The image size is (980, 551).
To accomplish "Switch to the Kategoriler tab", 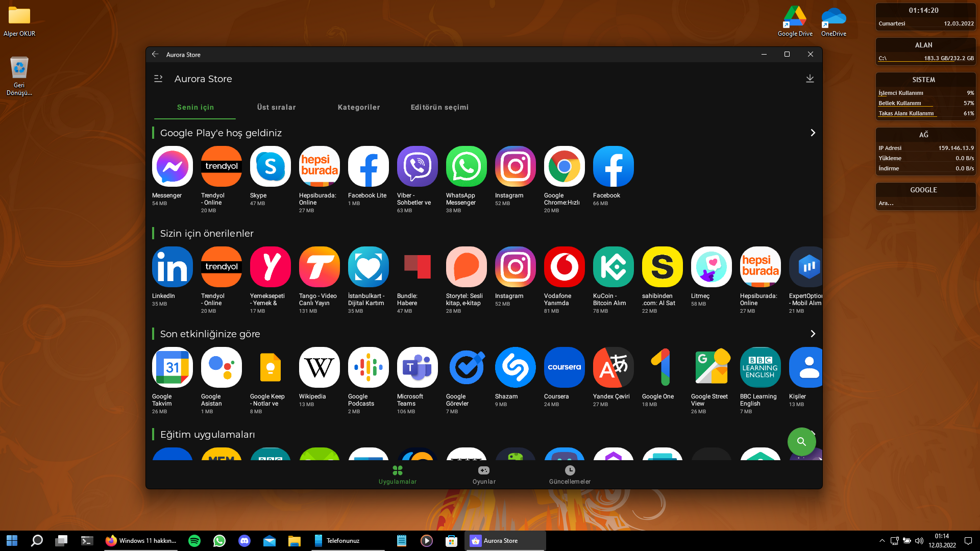I will 358,107.
